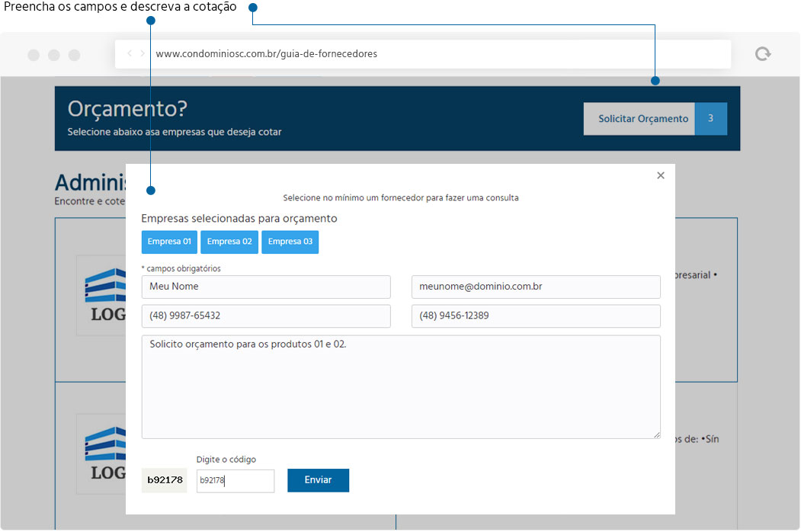Click the browser page refresh icon
Viewport: 801px width, 532px height.
(762, 53)
